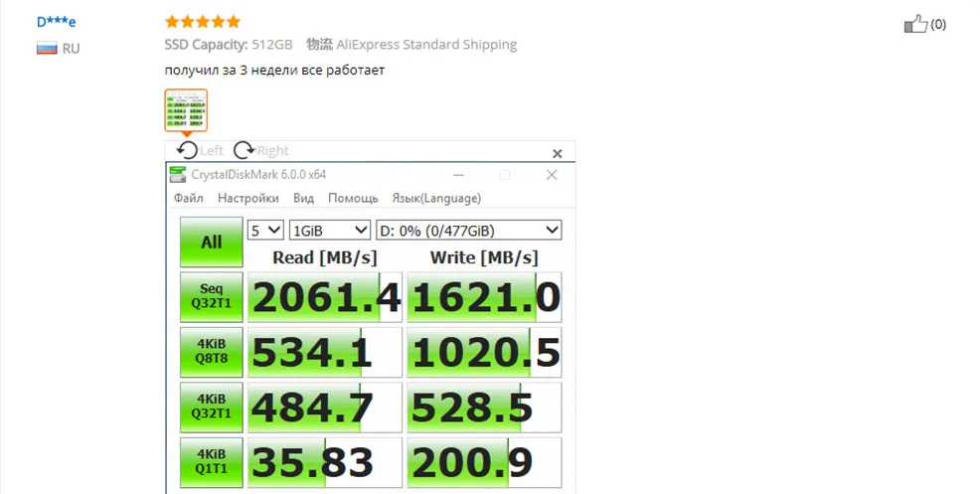Image resolution: width=980 pixels, height=494 pixels.
Task: Rotate the review image left
Action: coord(187,150)
